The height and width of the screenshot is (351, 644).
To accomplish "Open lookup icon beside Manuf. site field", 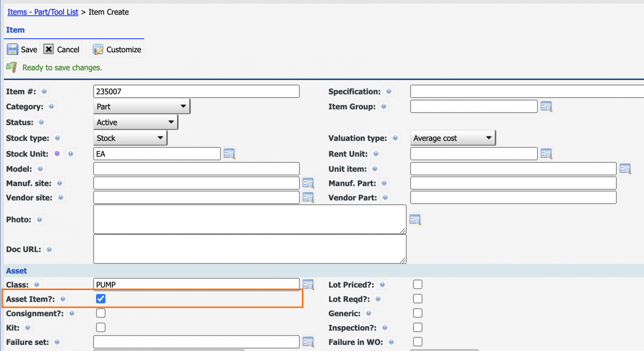I will 308,183.
